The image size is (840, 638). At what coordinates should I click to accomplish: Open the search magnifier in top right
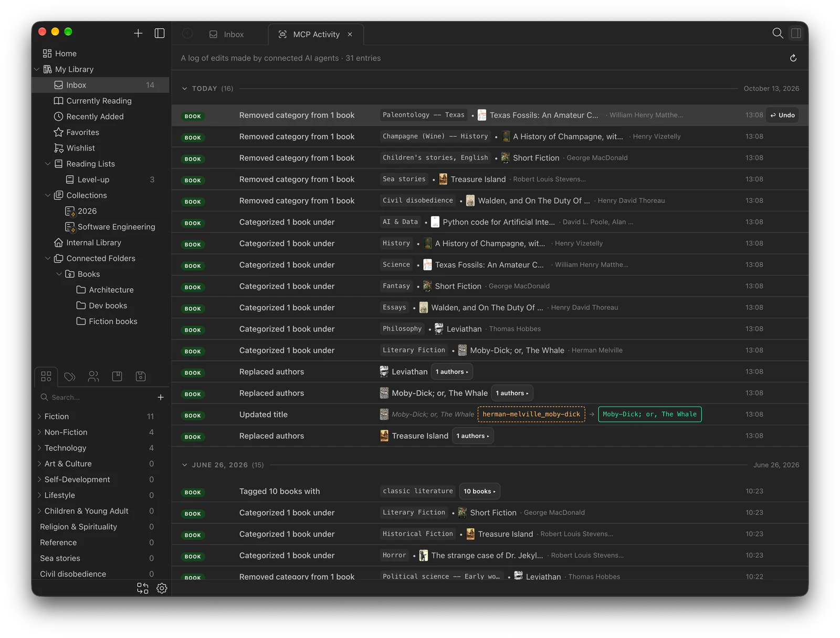click(x=778, y=33)
